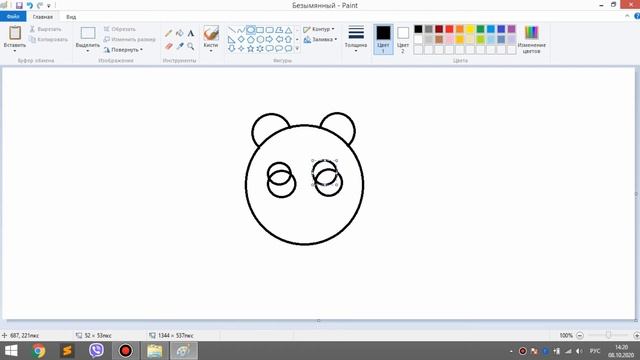The height and width of the screenshot is (360, 640).
Task: Open the Кисти brushes dropdown arrow
Action: click(x=211, y=51)
